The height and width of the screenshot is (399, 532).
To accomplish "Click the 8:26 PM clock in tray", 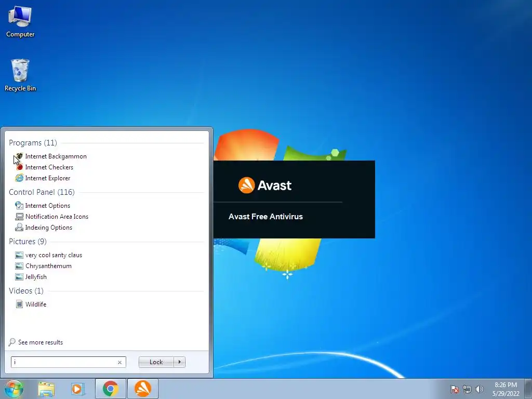I will point(506,385).
